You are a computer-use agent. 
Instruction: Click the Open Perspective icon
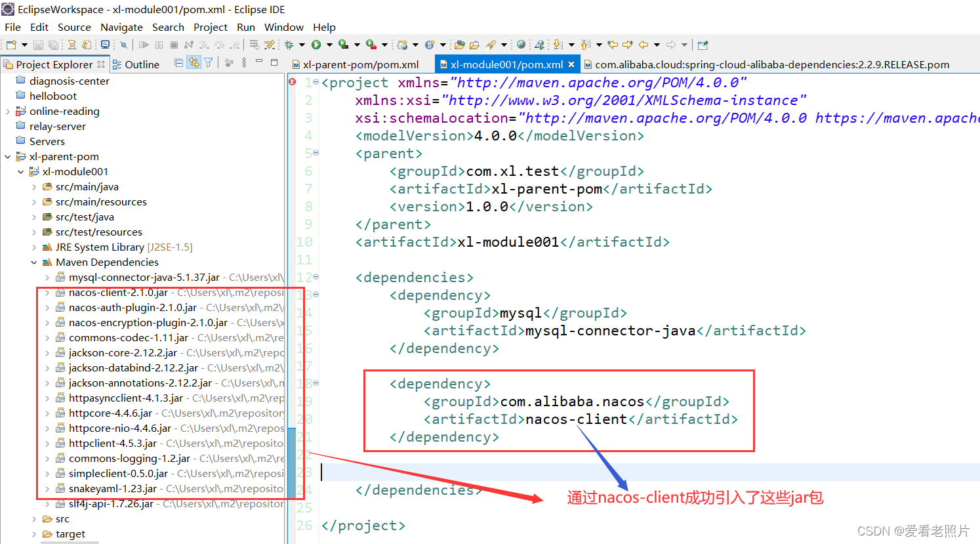pyautogui.click(x=703, y=45)
